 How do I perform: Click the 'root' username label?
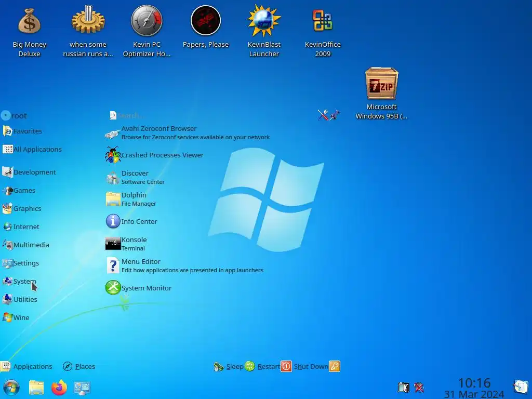(x=19, y=116)
